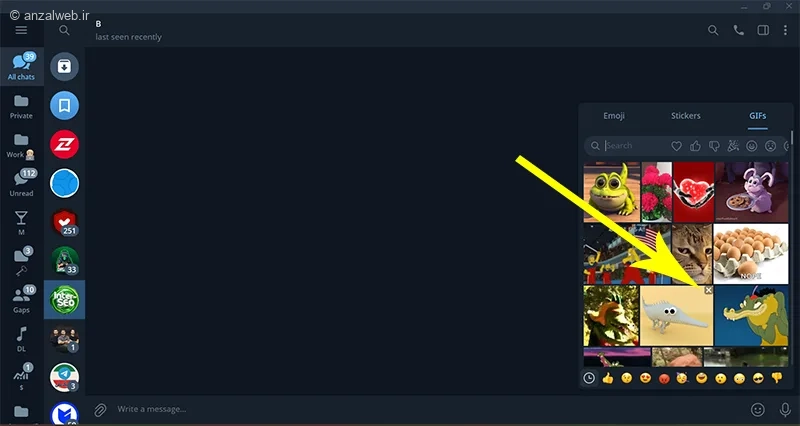Select the thumbs down GIF category filter
800x426 pixels.
tap(714, 146)
